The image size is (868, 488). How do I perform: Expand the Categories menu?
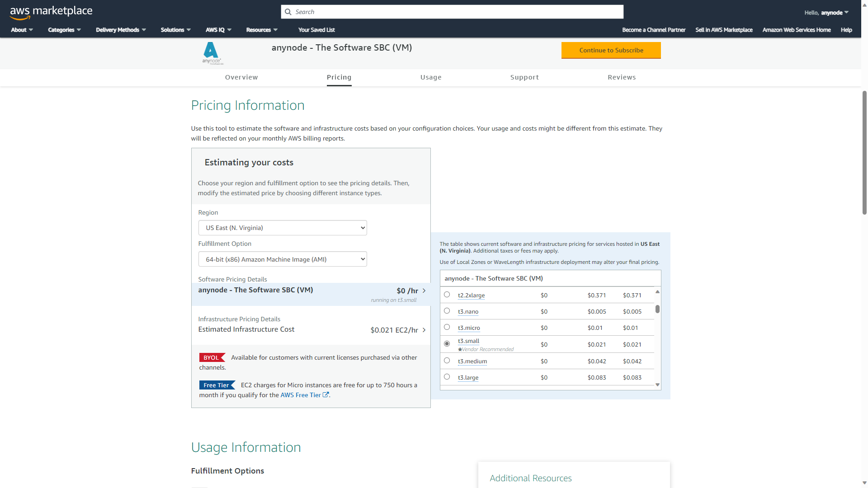pos(64,30)
